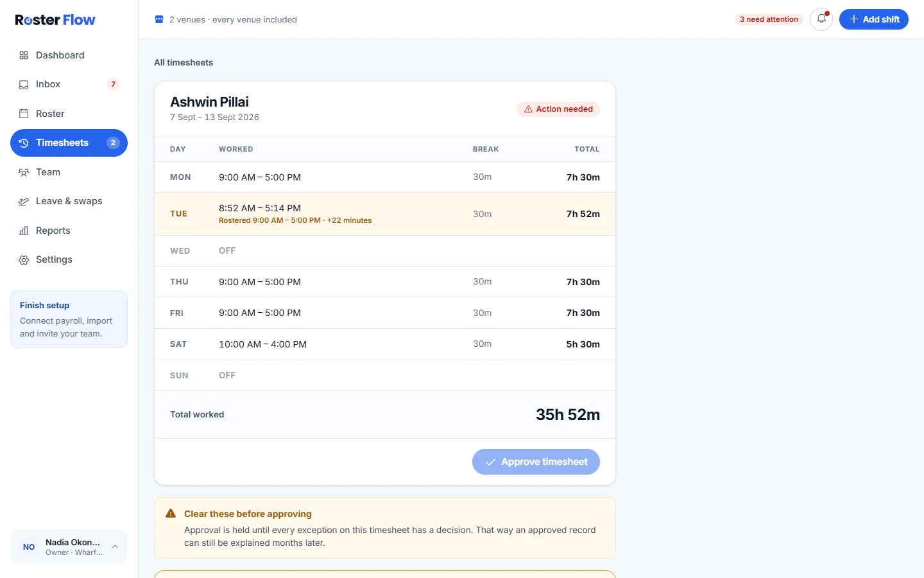Click the Timesheets count badge 2
The width and height of the screenshot is (924, 578).
click(113, 143)
